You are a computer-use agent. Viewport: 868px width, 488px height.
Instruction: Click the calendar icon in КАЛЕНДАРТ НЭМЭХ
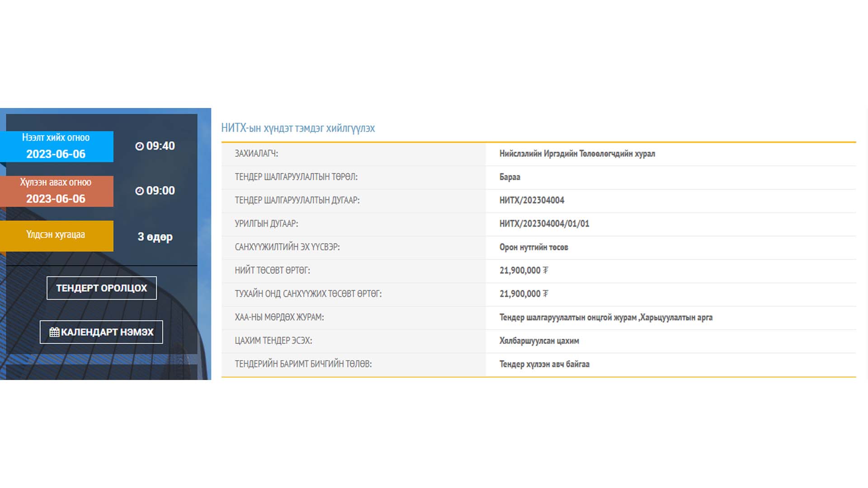pos(54,332)
